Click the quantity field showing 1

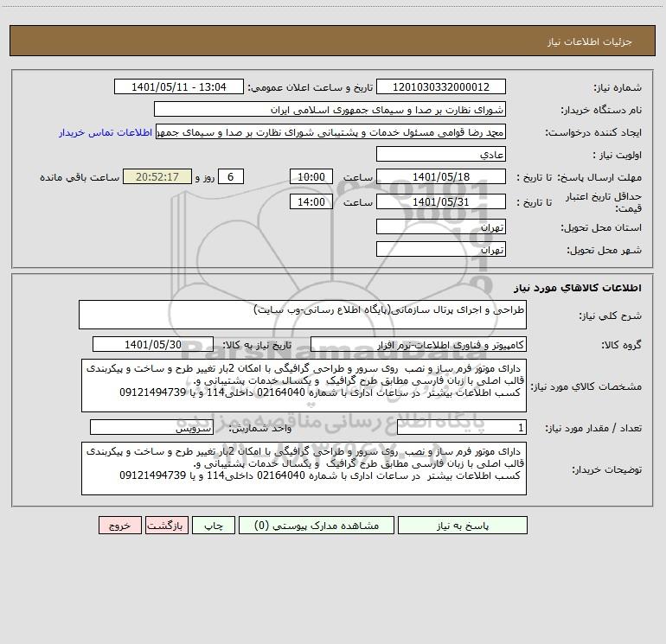462,427
